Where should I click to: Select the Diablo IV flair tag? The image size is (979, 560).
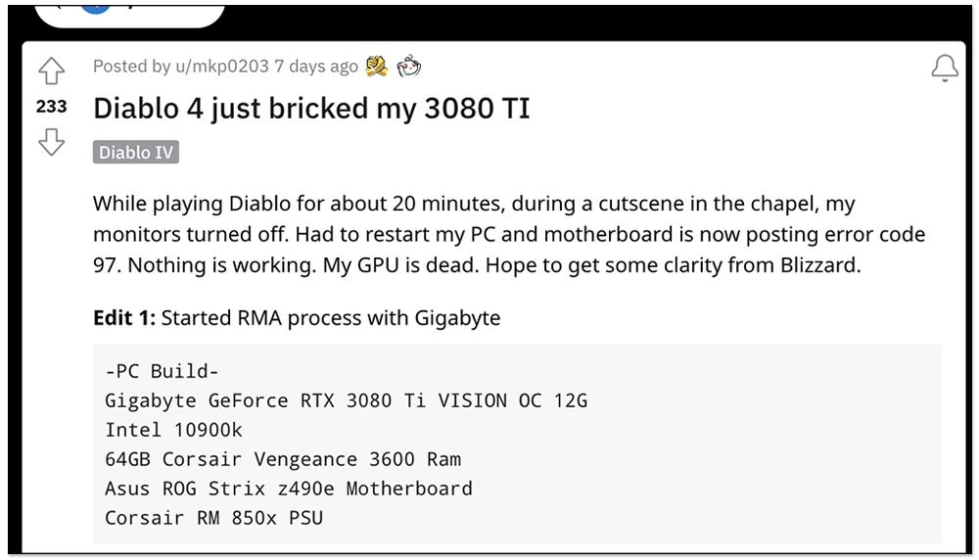(136, 153)
